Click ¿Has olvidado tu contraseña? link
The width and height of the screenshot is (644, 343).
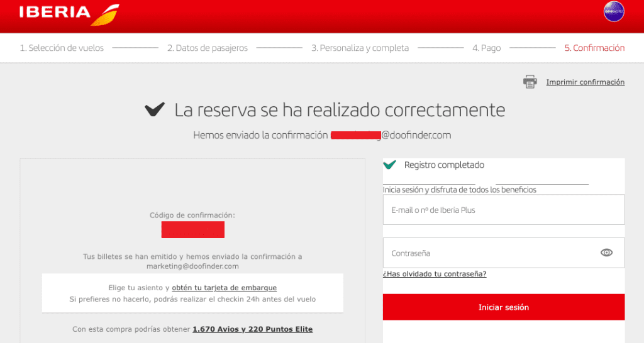click(x=435, y=274)
